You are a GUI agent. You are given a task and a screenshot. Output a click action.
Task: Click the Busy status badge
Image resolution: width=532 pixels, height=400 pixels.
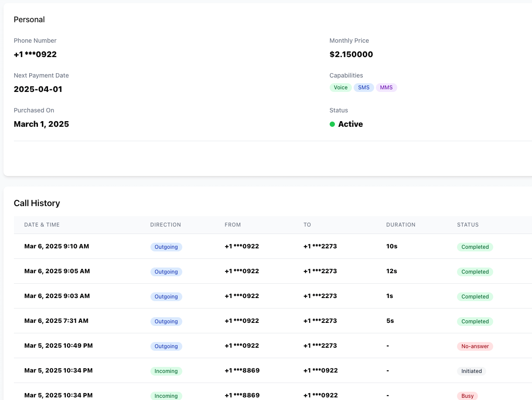click(x=467, y=396)
